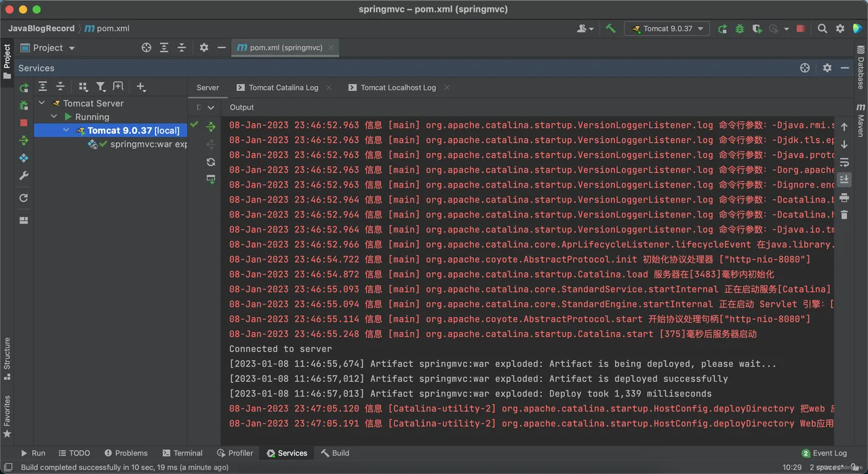Open IDE settings gear in the top toolbar

tap(840, 29)
